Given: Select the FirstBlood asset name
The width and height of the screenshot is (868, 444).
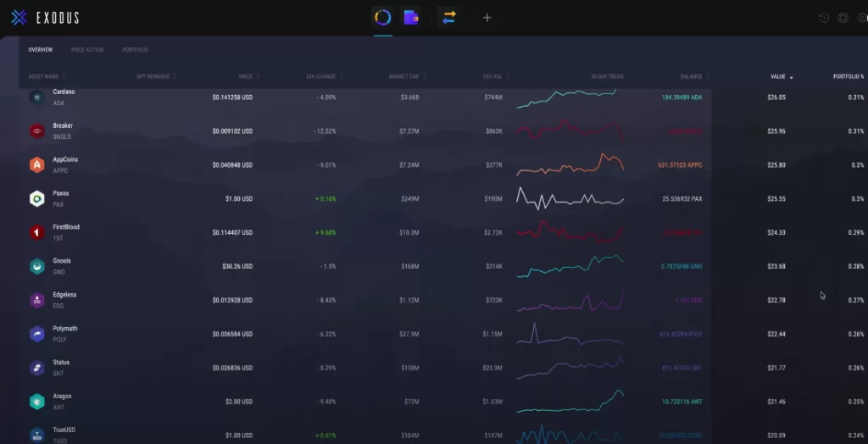Looking at the screenshot, I should click(x=66, y=227).
